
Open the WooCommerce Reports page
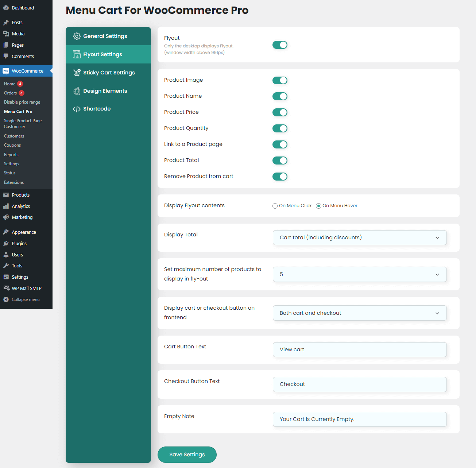pos(11,155)
